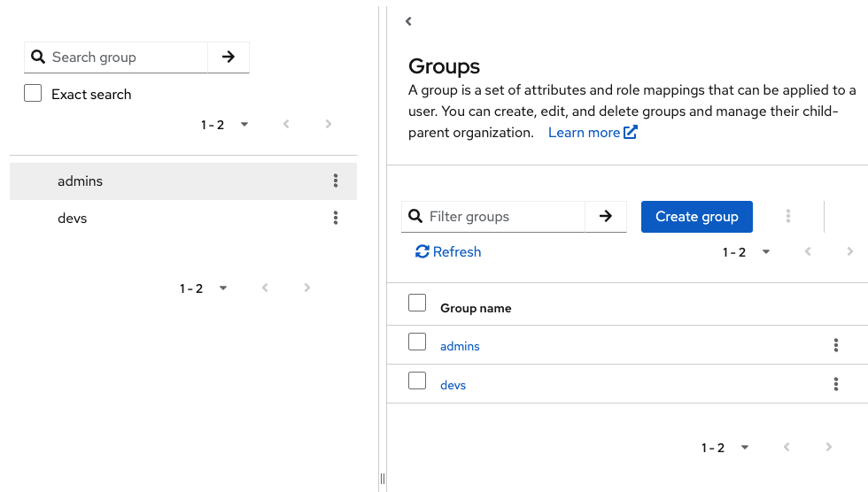Open the kebab menu for admins table row
This screenshot has width=868, height=492.
(x=836, y=345)
